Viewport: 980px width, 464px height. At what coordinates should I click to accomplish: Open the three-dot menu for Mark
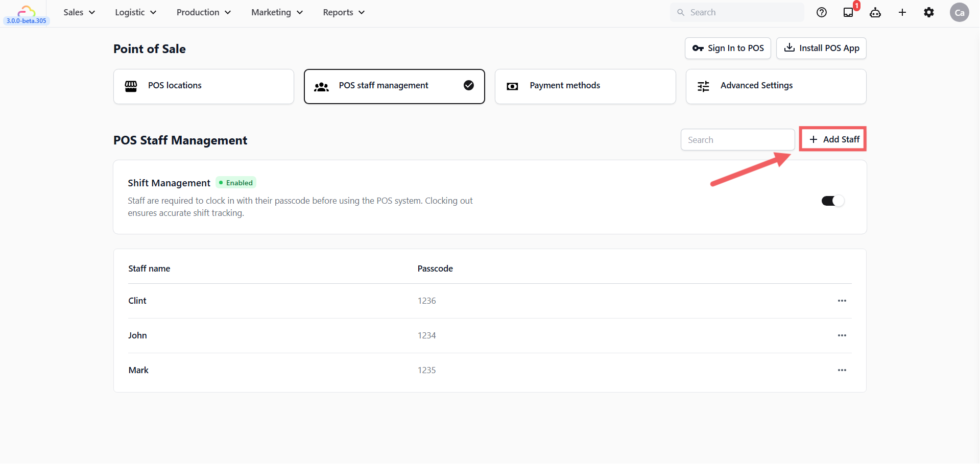(x=842, y=370)
